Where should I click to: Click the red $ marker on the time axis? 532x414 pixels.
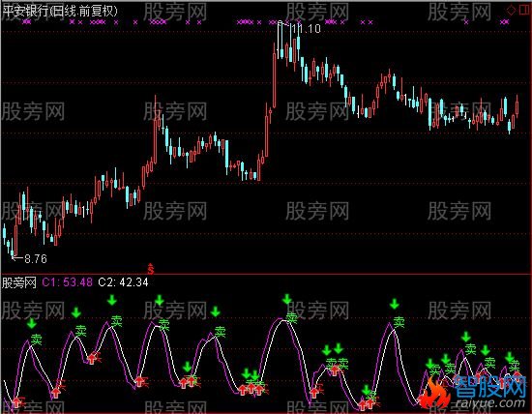(x=151, y=269)
